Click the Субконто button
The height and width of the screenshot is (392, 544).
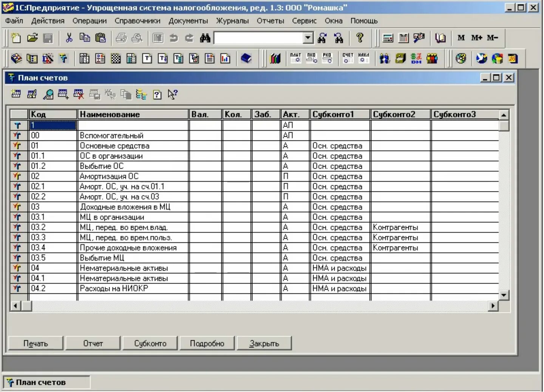click(x=150, y=343)
